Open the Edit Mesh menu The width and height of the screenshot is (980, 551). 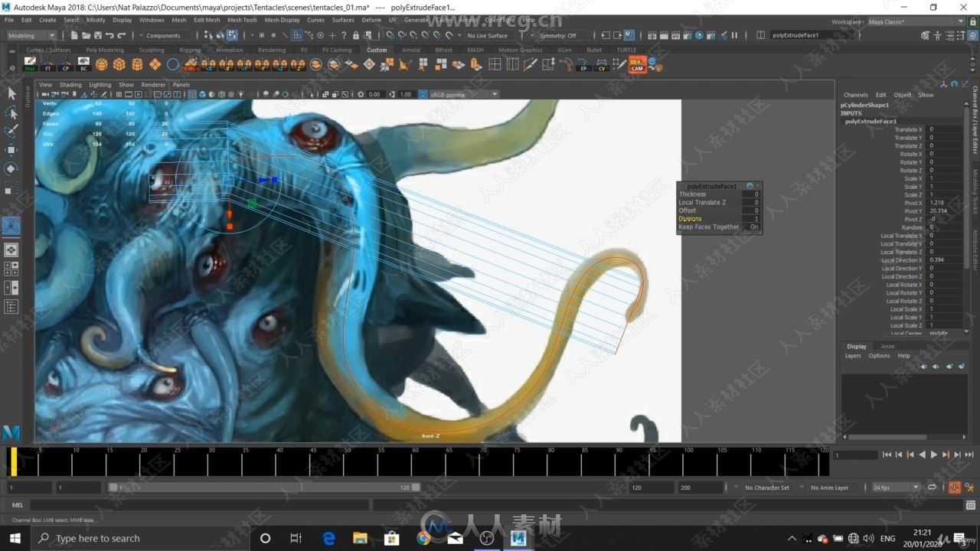[207, 20]
